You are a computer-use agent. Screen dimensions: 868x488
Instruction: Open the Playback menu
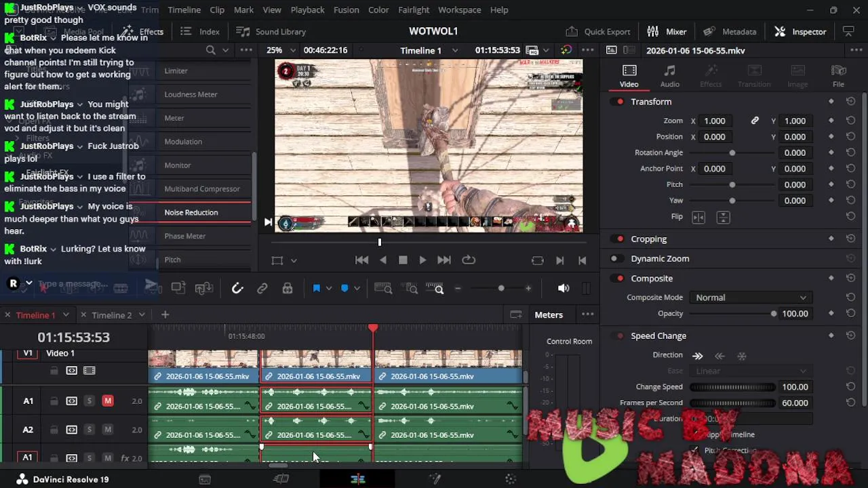(307, 10)
